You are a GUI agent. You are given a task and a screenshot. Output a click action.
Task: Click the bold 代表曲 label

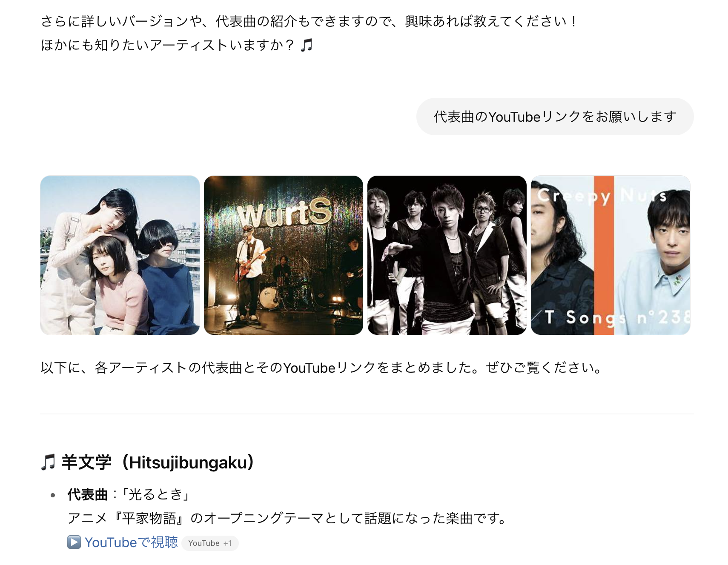pyautogui.click(x=87, y=494)
